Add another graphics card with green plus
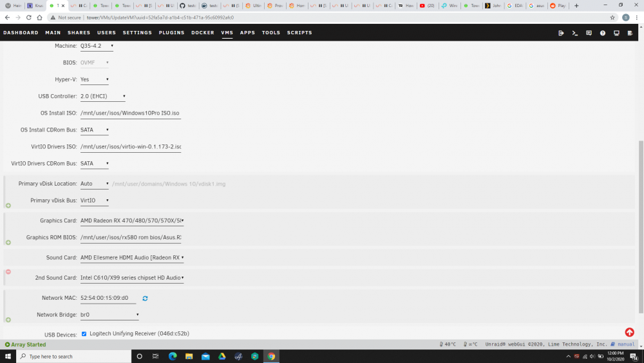Image resolution: width=644 pixels, height=363 pixels. pos(8,242)
